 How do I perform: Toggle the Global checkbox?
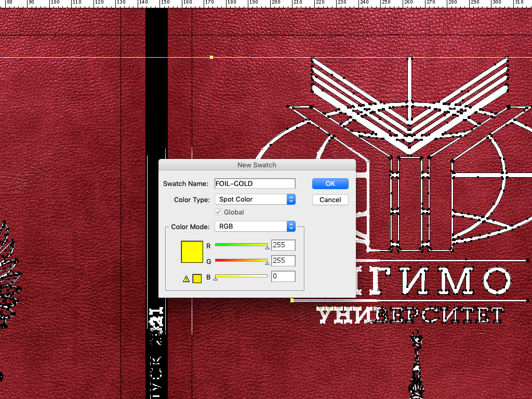coord(218,212)
